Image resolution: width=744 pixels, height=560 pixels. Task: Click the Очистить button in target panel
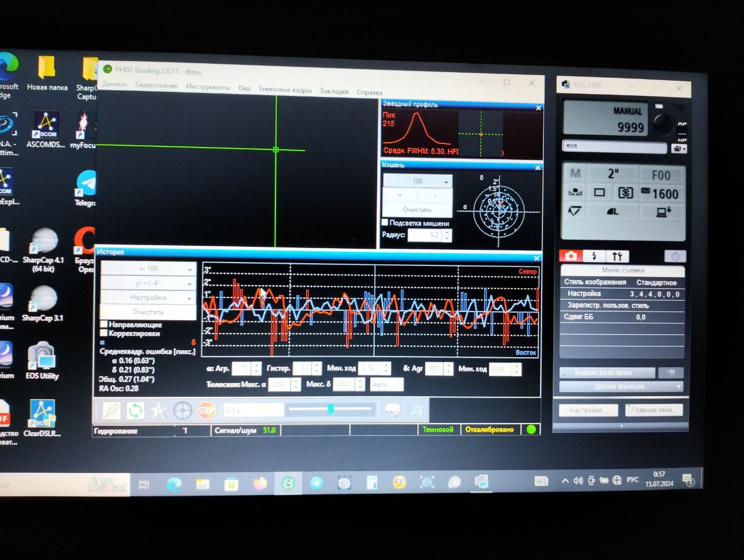click(417, 210)
